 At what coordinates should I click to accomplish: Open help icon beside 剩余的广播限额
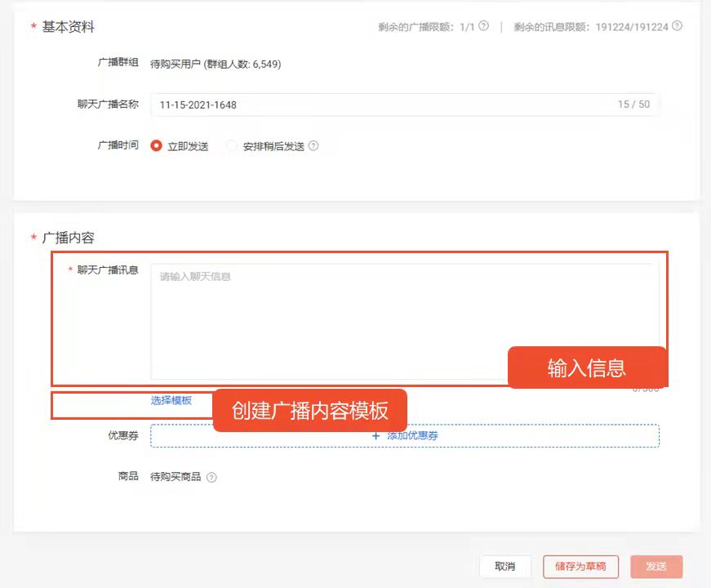tap(484, 26)
